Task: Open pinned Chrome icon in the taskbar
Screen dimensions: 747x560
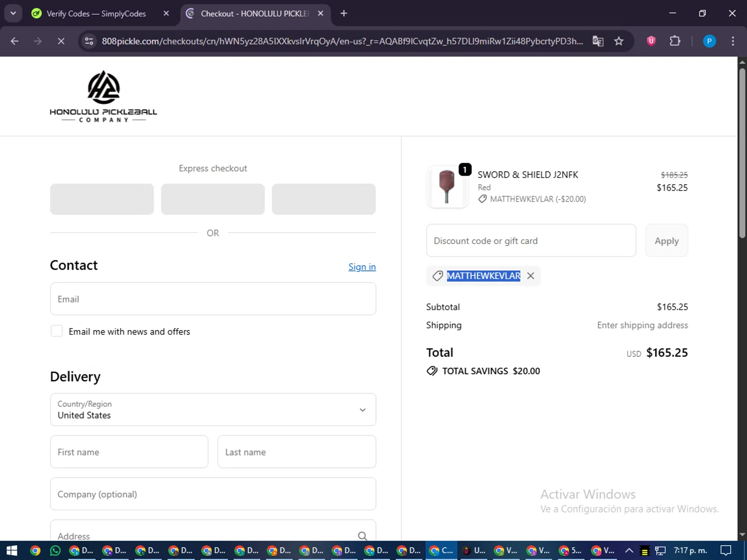Action: (x=35, y=551)
